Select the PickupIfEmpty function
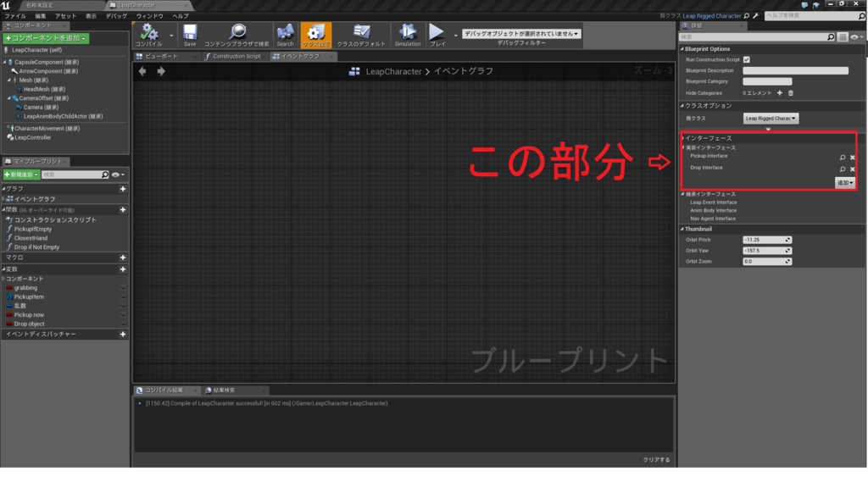Viewport: 868px width, 482px height. tap(33, 229)
